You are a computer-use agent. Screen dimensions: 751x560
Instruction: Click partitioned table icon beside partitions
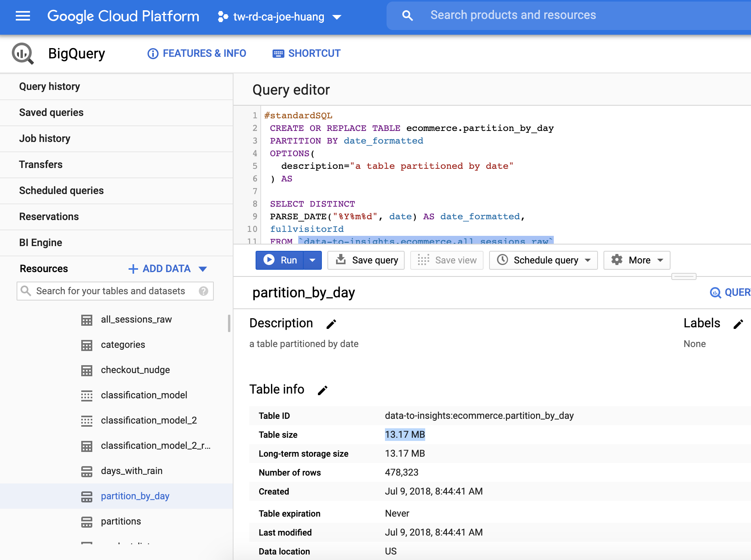(87, 522)
